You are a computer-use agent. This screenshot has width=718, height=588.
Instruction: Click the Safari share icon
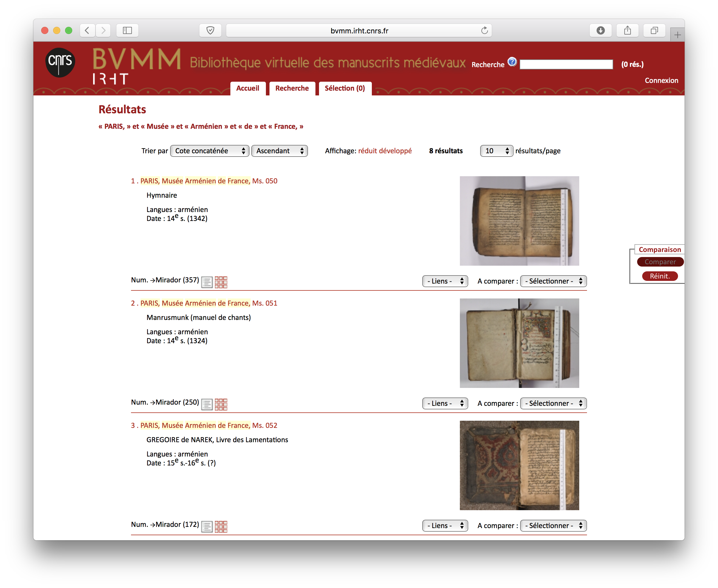[x=628, y=30]
